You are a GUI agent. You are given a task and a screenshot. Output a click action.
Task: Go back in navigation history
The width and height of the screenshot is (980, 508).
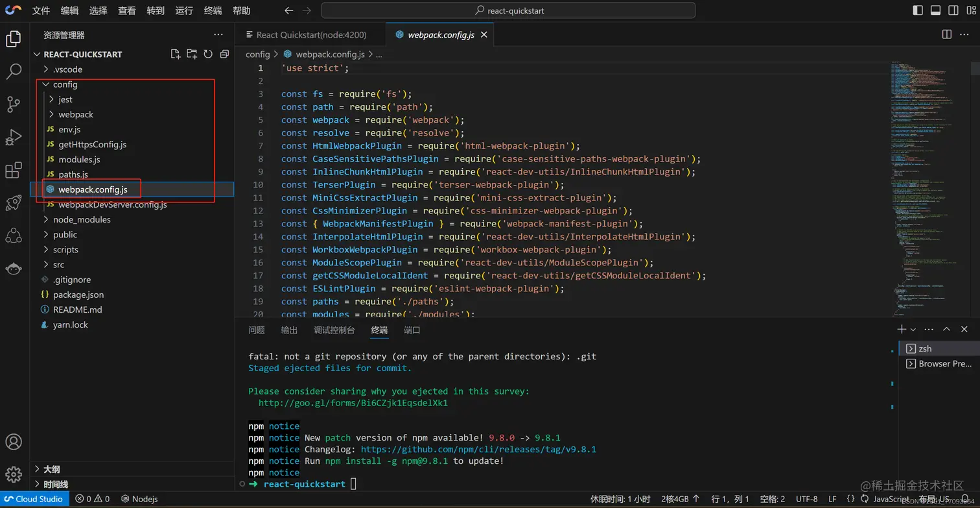[289, 10]
